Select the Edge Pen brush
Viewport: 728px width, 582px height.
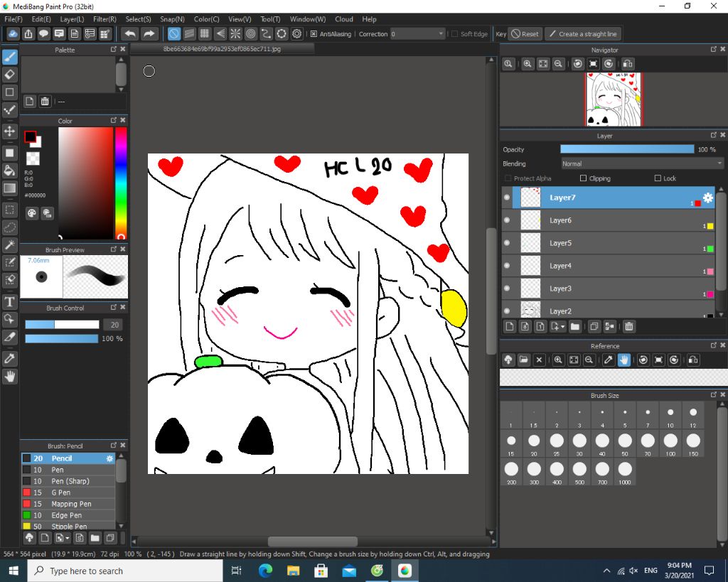tap(68, 515)
